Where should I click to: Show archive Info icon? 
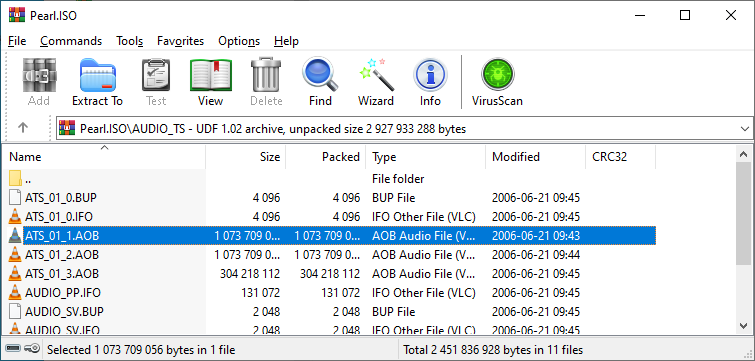click(430, 76)
